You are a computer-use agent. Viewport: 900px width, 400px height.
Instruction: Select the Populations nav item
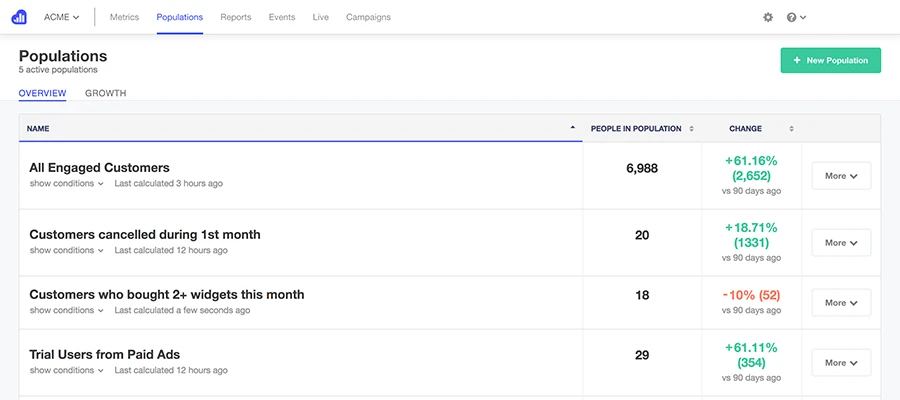180,17
